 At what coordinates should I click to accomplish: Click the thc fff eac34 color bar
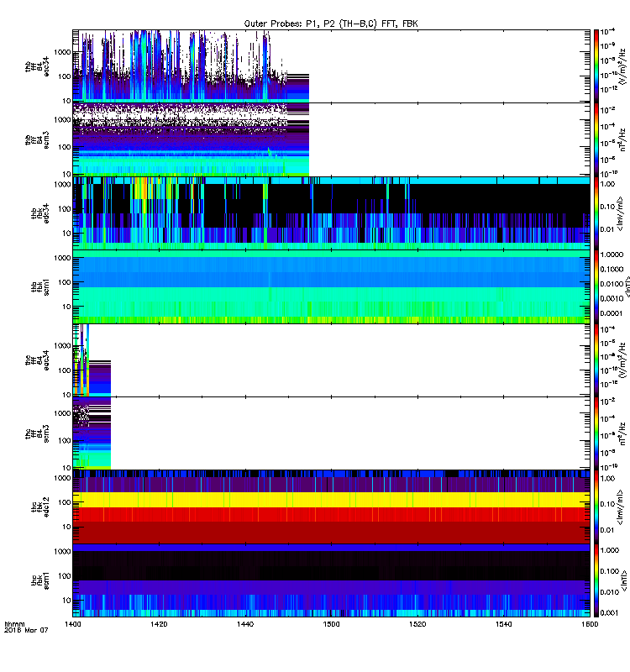[596, 360]
